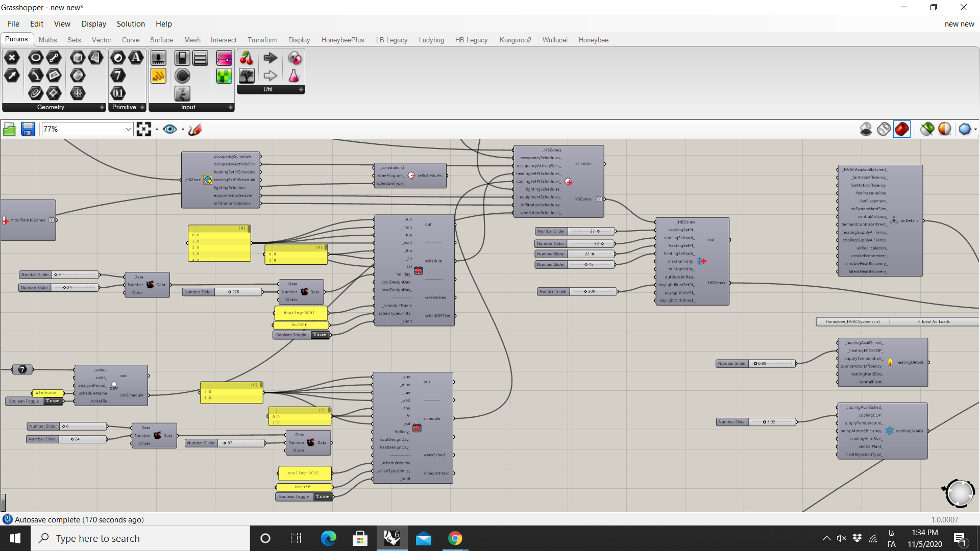Select the Vector parameter icon
The image size is (980, 551).
[x=12, y=76]
